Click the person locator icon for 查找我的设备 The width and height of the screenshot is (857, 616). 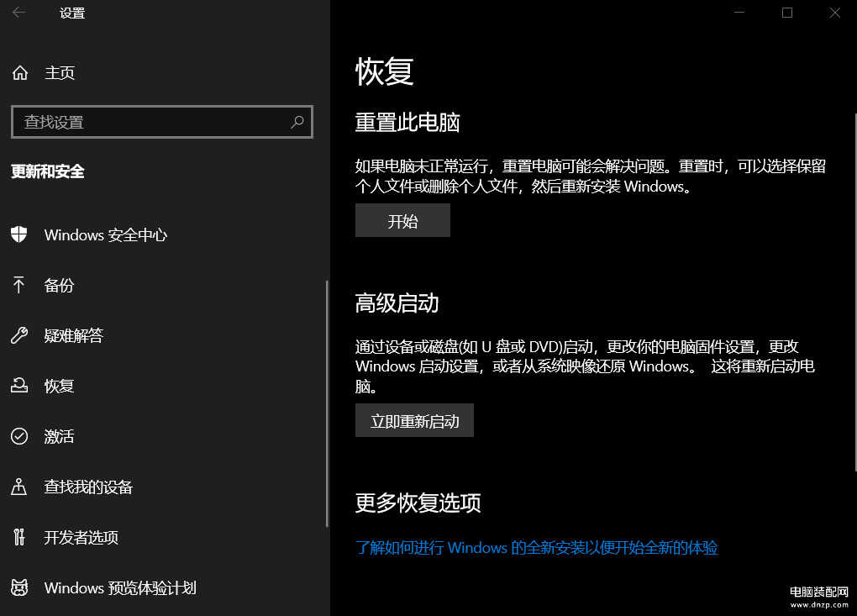click(x=19, y=487)
